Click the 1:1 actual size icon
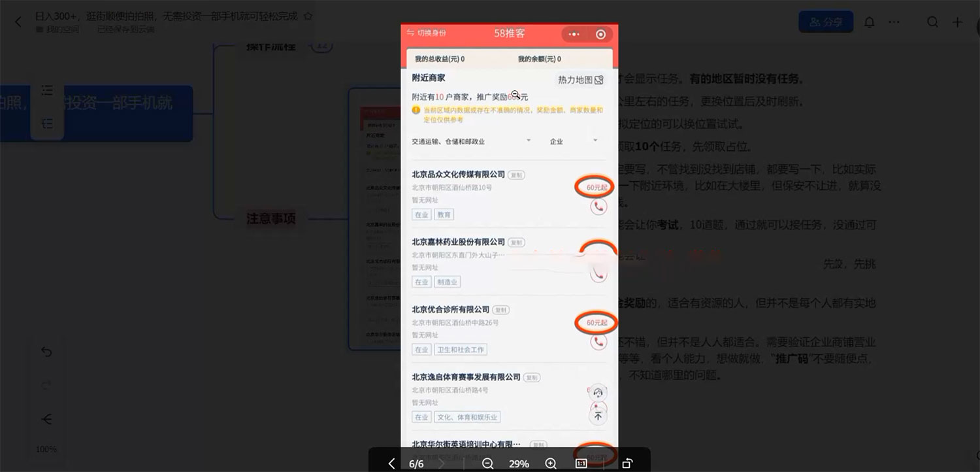 580,463
